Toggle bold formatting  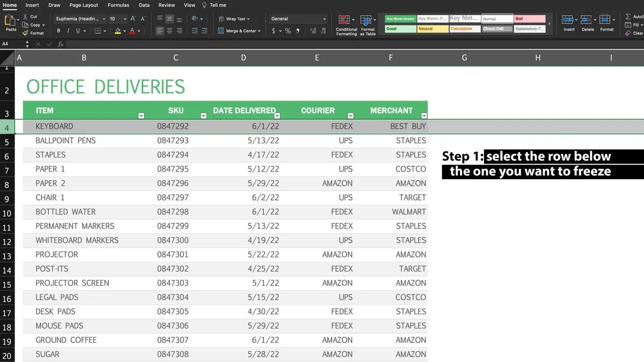click(x=58, y=31)
